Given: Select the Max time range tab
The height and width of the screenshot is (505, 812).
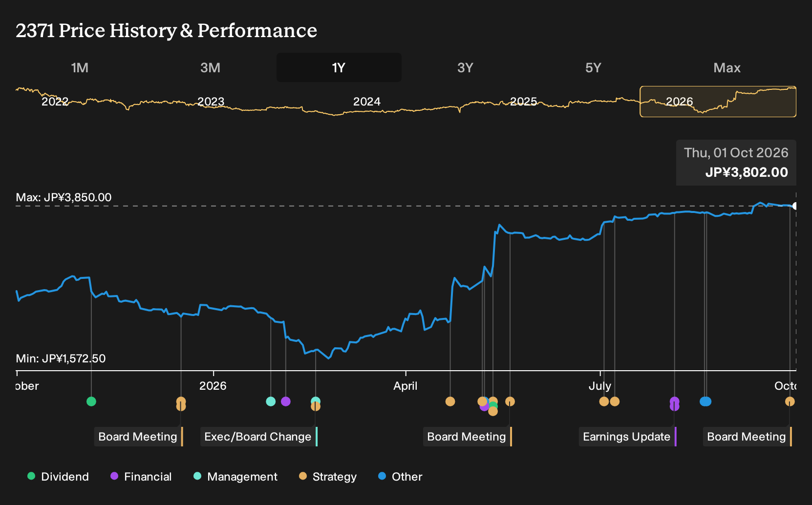Looking at the screenshot, I should pyautogui.click(x=727, y=67).
